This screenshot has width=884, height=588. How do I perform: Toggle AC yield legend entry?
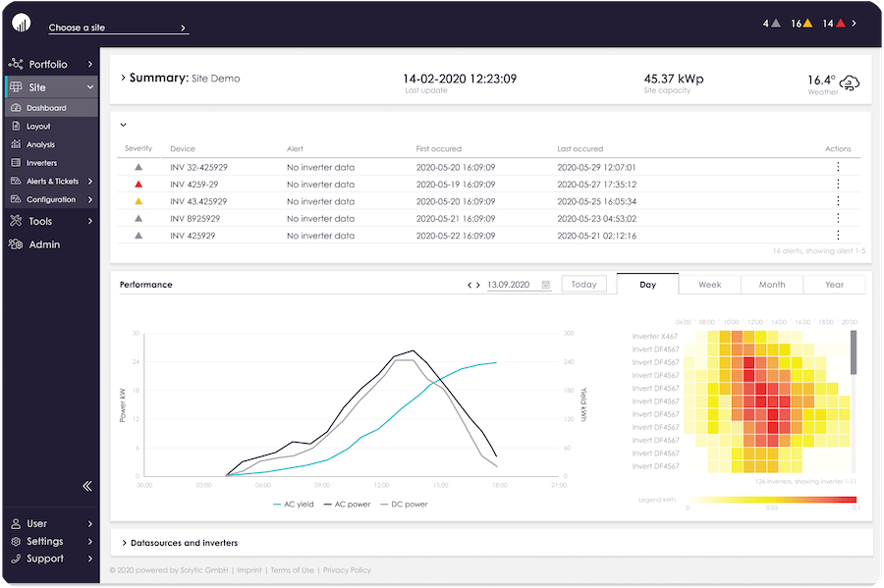click(293, 505)
